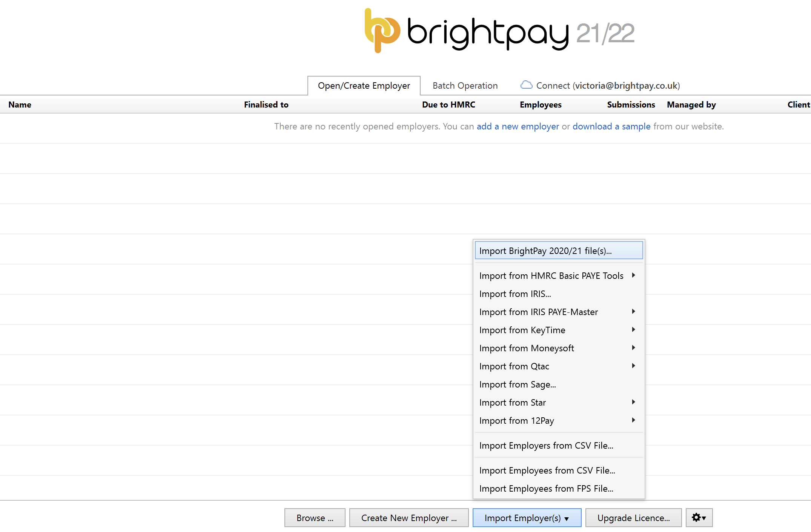The image size is (811, 532).
Task: Select Import Employees from CSV File
Action: 559,470
